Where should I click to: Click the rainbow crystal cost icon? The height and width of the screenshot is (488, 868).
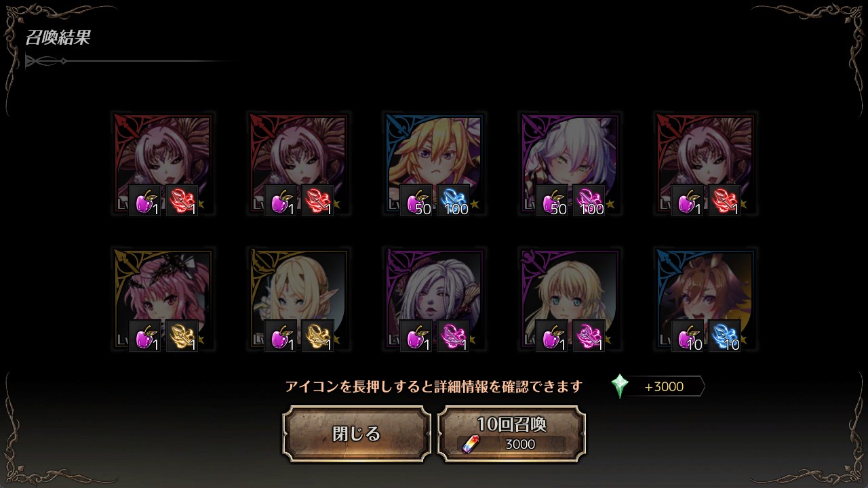470,444
